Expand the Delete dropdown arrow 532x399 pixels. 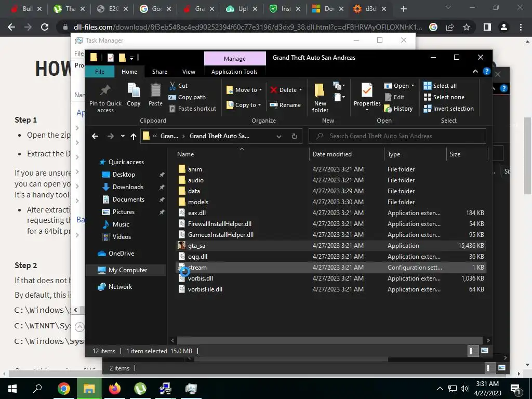coord(300,90)
